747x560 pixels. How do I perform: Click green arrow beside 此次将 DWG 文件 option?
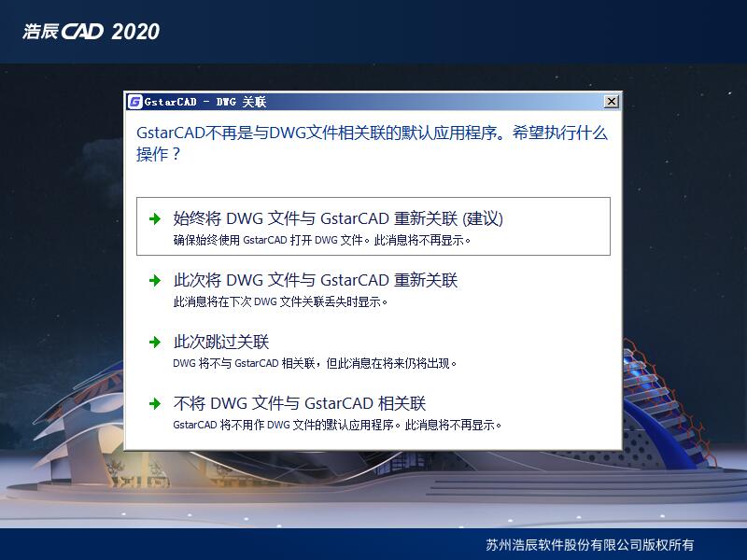[155, 281]
